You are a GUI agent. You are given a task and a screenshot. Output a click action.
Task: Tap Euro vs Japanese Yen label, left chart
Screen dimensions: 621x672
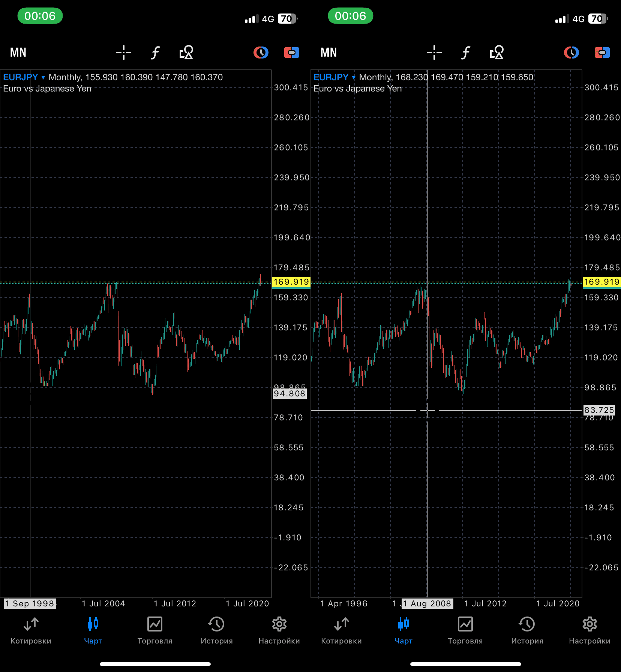47,88
